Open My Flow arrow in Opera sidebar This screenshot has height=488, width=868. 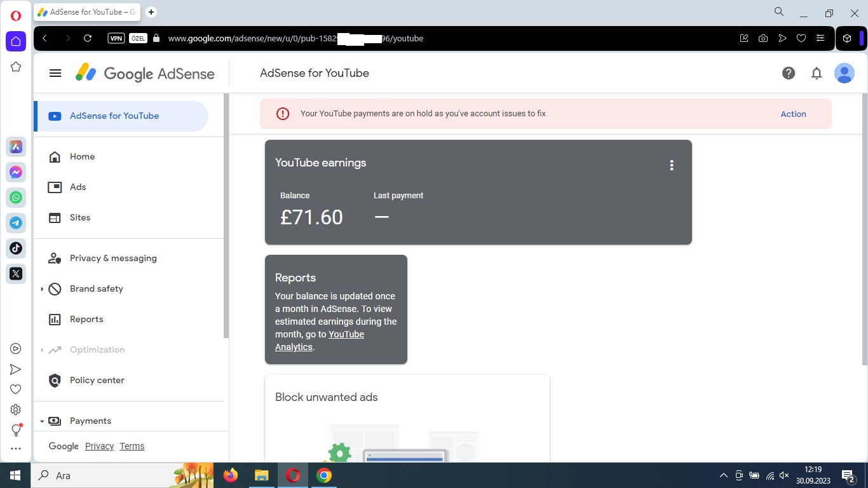(x=16, y=369)
